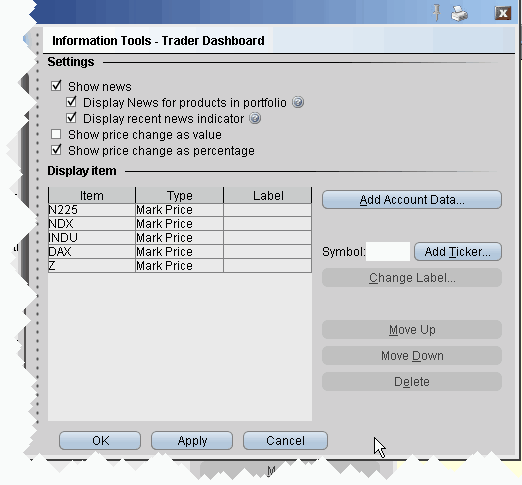Open help icon beside portfolio news option

pos(298,102)
